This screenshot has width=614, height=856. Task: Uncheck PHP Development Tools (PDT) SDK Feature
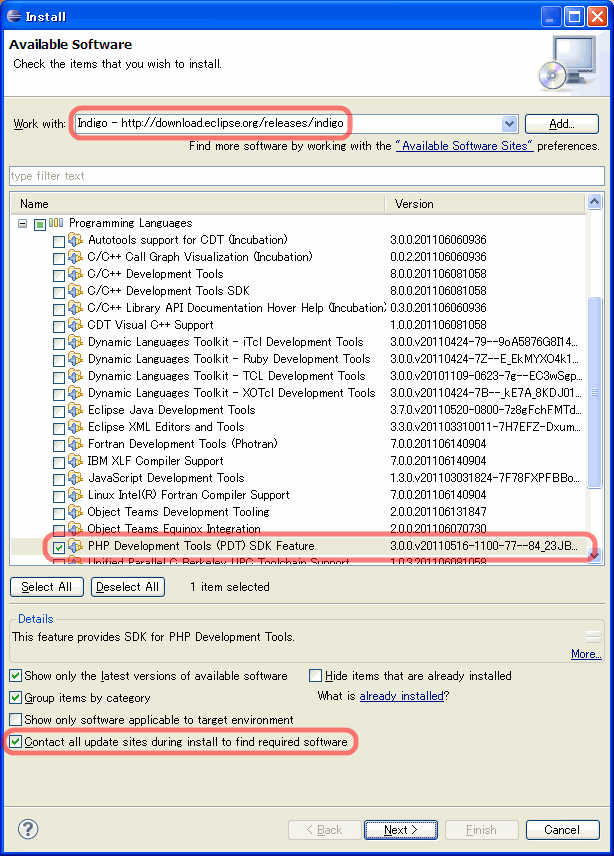click(59, 548)
